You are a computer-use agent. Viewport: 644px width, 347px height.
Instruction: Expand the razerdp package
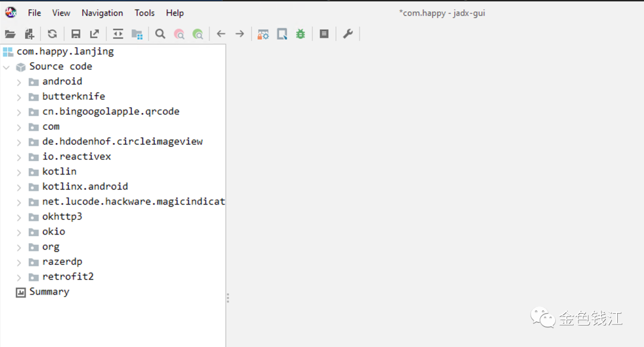pos(19,262)
